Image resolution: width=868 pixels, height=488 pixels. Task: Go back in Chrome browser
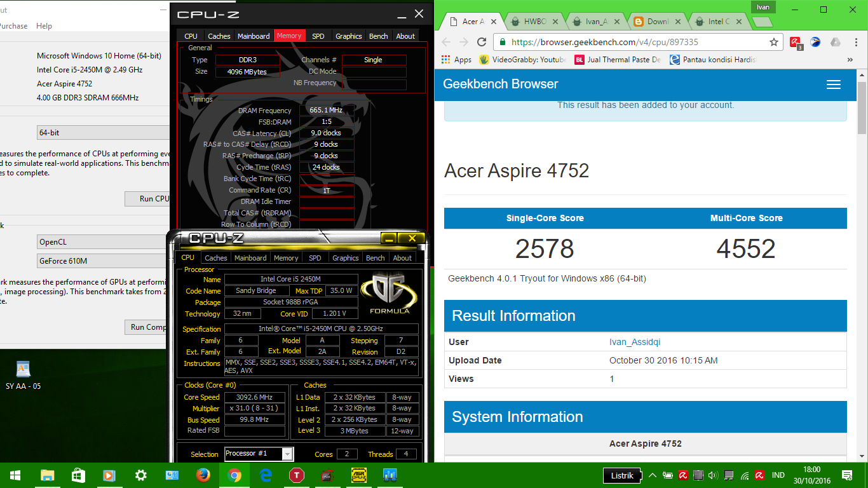click(445, 42)
